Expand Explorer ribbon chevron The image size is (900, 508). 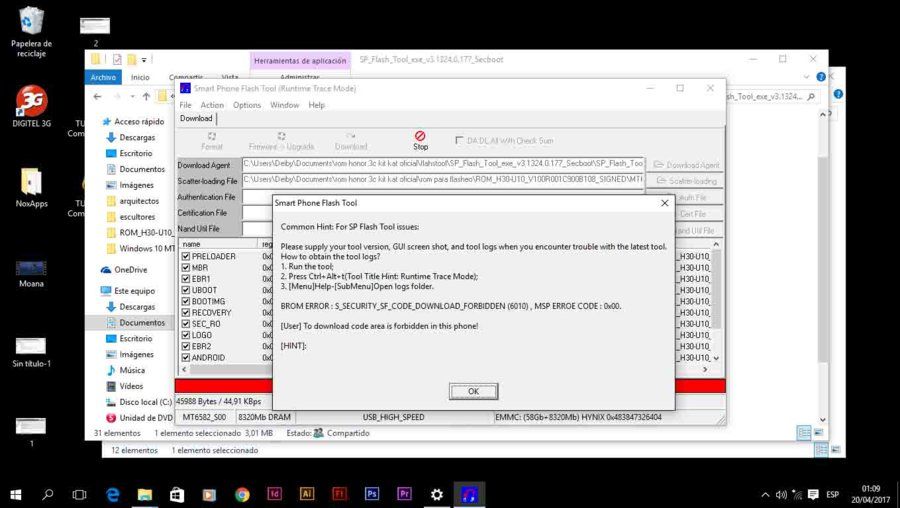[806, 77]
